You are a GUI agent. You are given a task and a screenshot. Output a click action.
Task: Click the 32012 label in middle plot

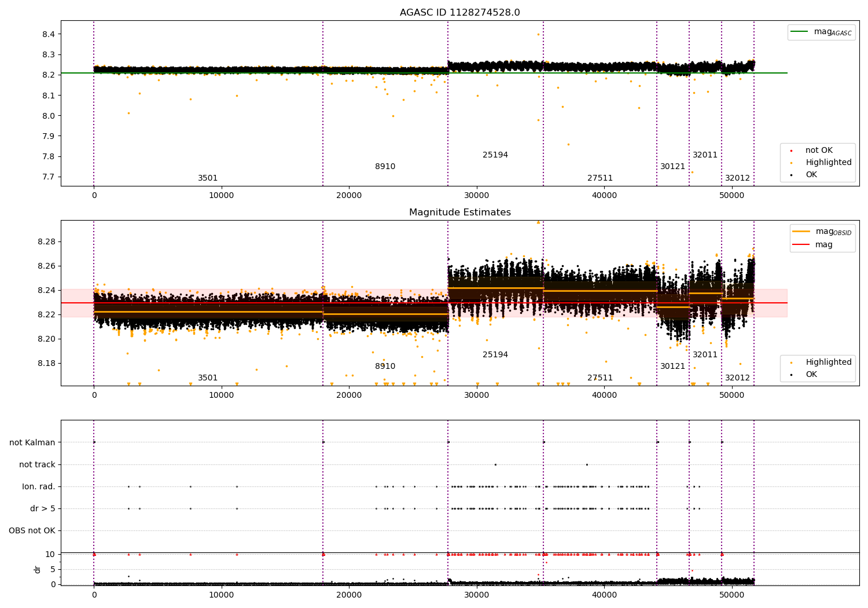point(737,378)
